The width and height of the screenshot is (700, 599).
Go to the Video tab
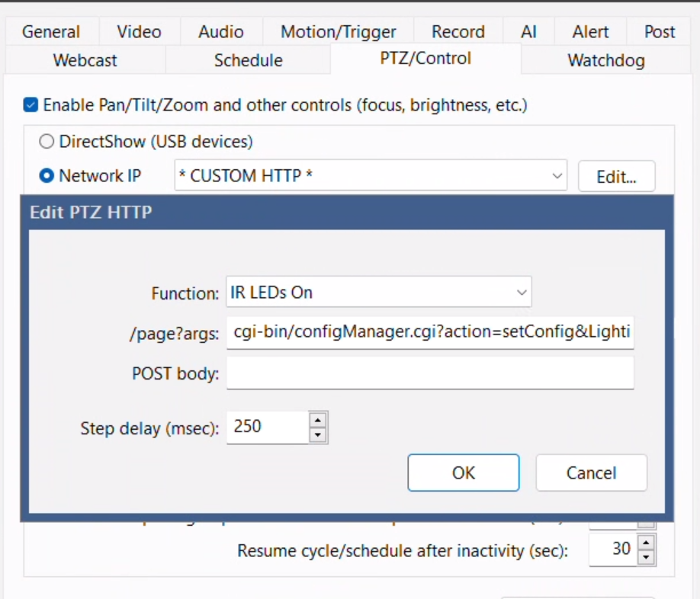pyautogui.click(x=139, y=32)
